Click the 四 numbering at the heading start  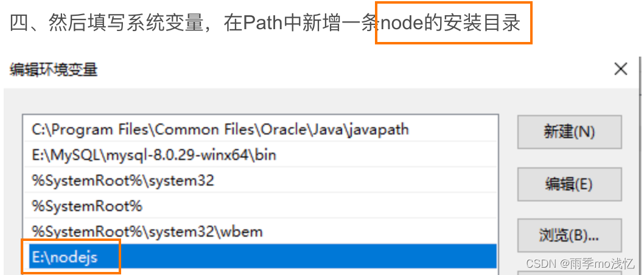click(x=19, y=24)
